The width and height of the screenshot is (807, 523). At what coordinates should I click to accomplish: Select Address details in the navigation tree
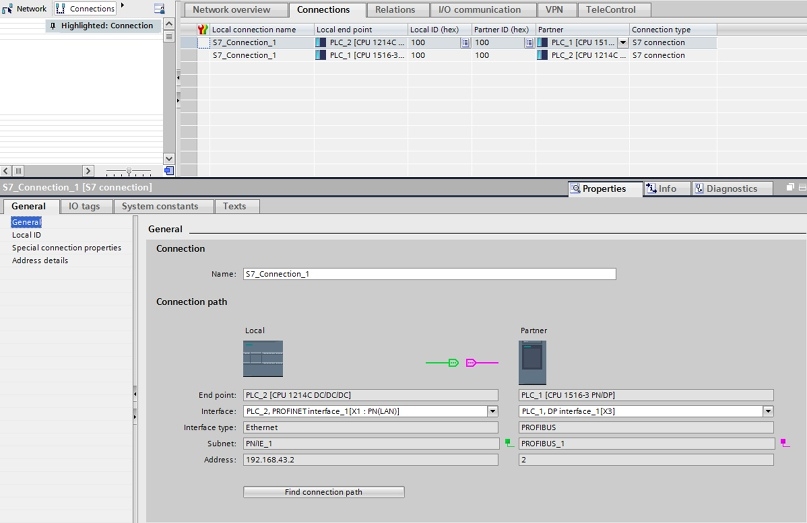(40, 260)
